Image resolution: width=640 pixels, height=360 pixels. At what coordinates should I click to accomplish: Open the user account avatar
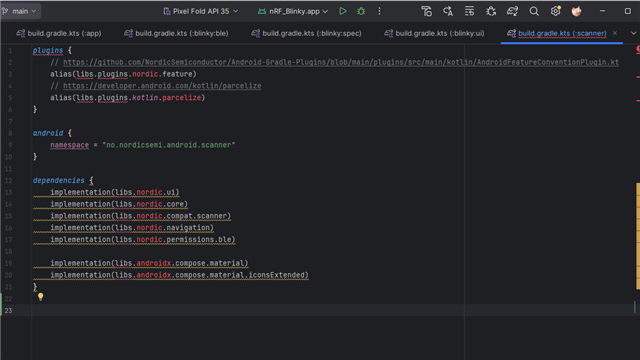pyautogui.click(x=576, y=11)
